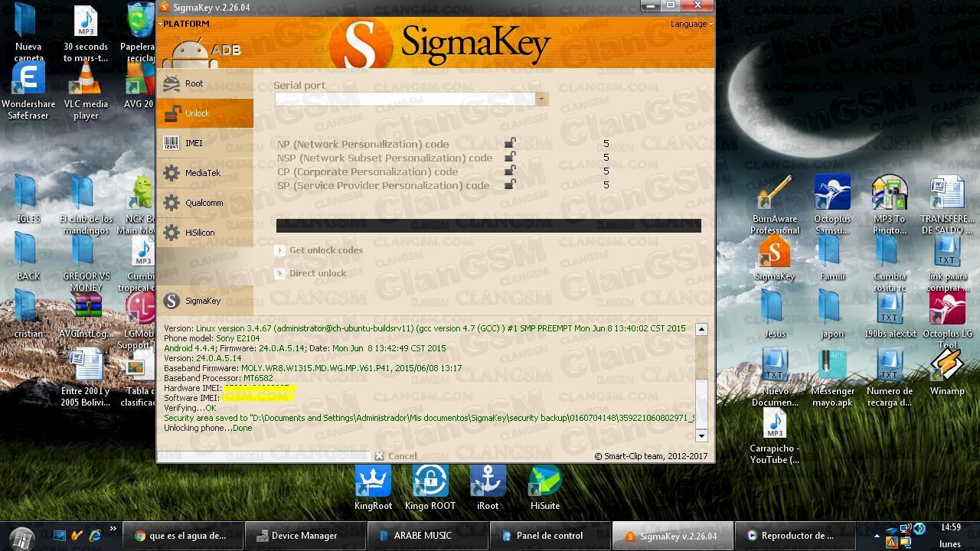
Task: Open BurnAware Professional desktop icon
Action: click(x=775, y=204)
